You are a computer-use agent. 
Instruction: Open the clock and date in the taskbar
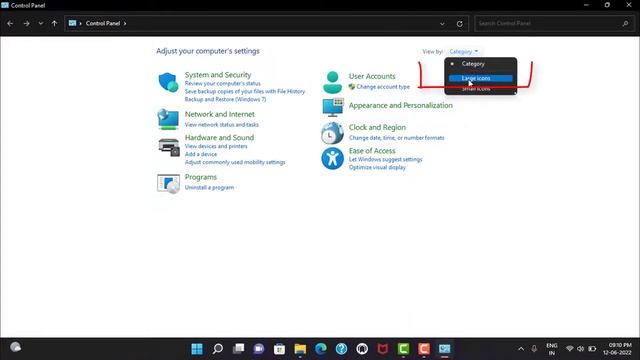pyautogui.click(x=617, y=349)
